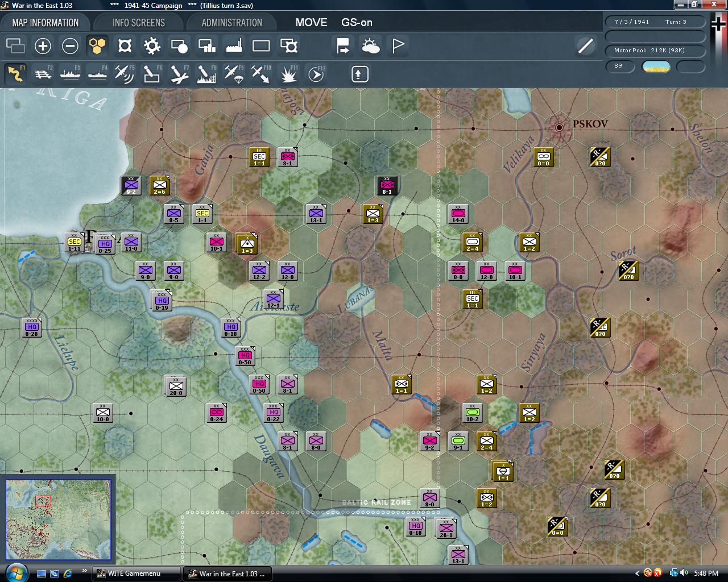Viewport: 728px width, 582px height.
Task: Click the Motor Pool 212K display
Action: pyautogui.click(x=656, y=50)
